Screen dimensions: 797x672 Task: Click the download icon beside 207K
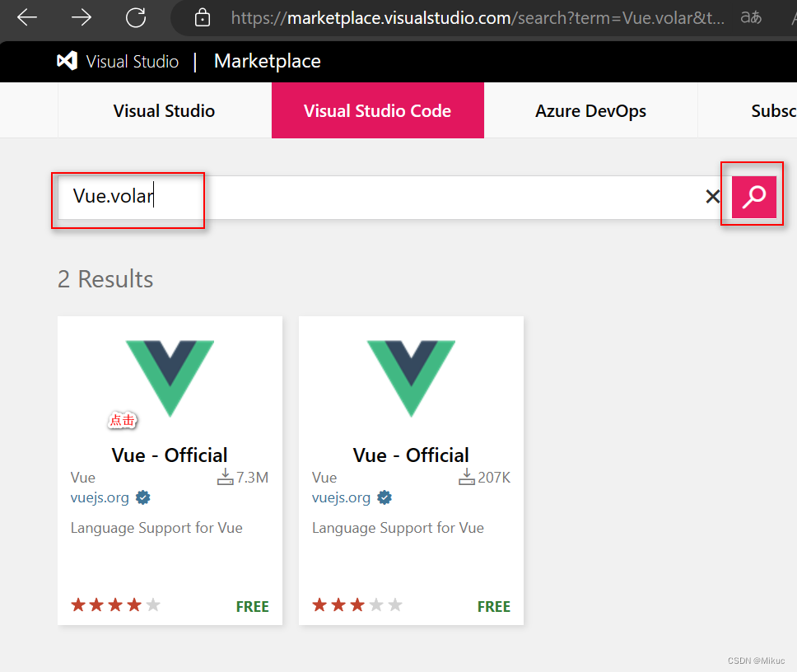[x=467, y=477]
